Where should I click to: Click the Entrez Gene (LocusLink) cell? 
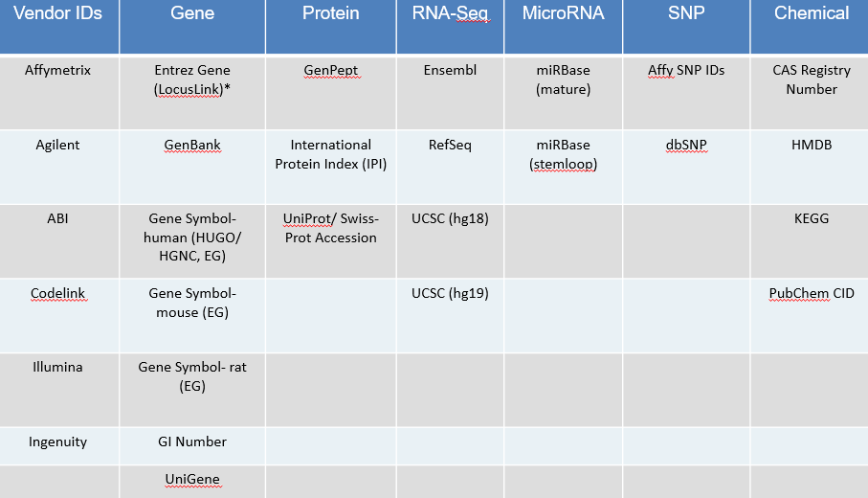[x=192, y=79]
